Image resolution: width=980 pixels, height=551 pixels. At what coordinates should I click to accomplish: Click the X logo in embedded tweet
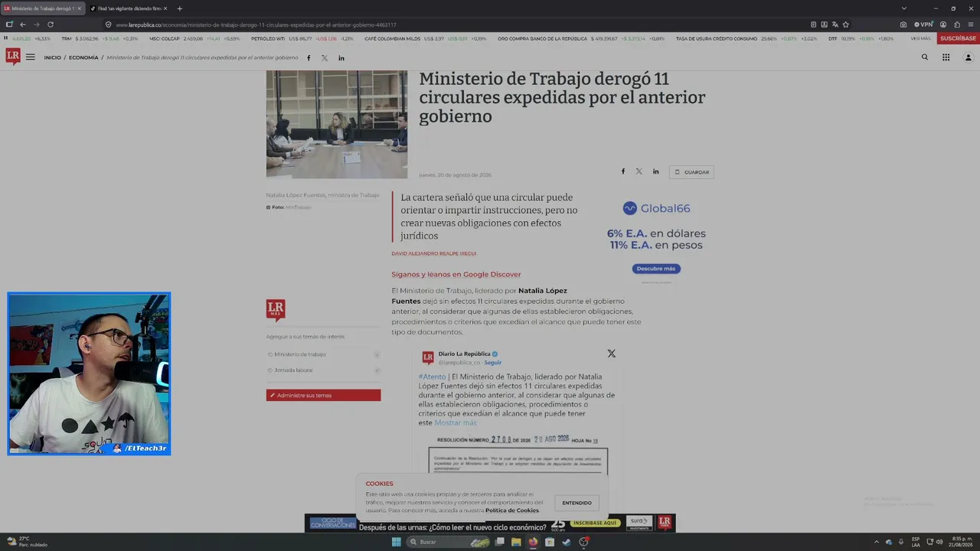[611, 354]
